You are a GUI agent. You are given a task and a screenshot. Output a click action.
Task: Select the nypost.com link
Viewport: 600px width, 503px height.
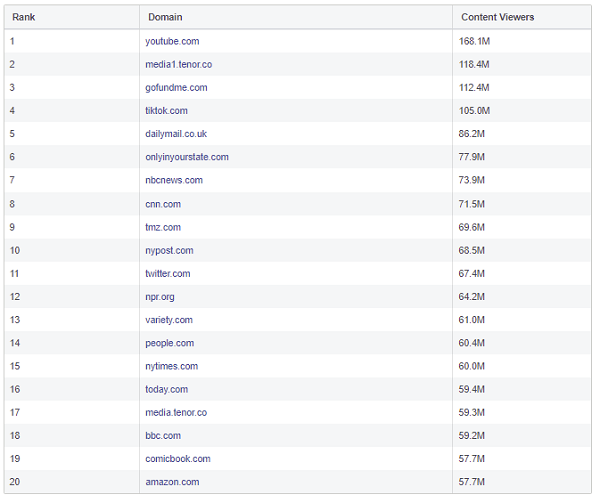[x=169, y=250]
